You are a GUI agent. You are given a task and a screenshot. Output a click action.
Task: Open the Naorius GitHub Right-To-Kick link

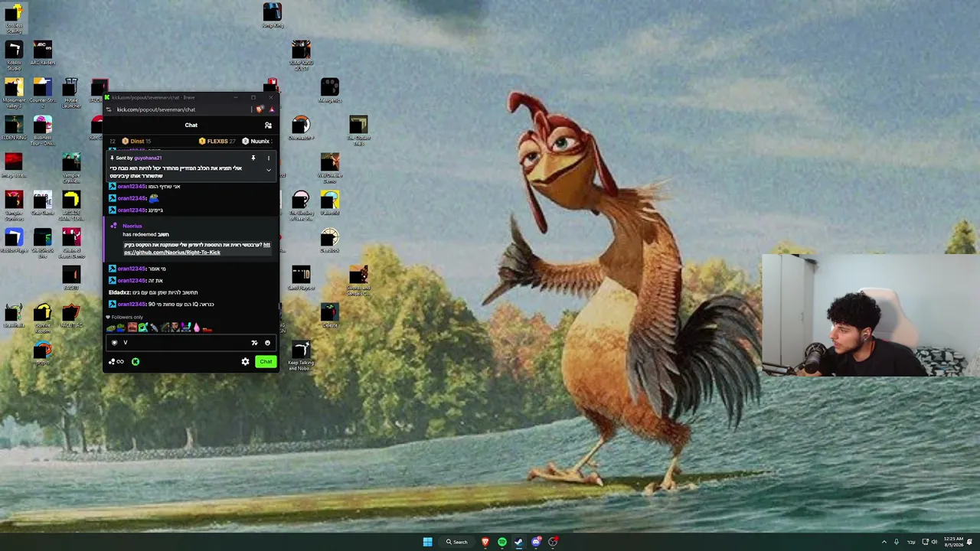pyautogui.click(x=197, y=249)
